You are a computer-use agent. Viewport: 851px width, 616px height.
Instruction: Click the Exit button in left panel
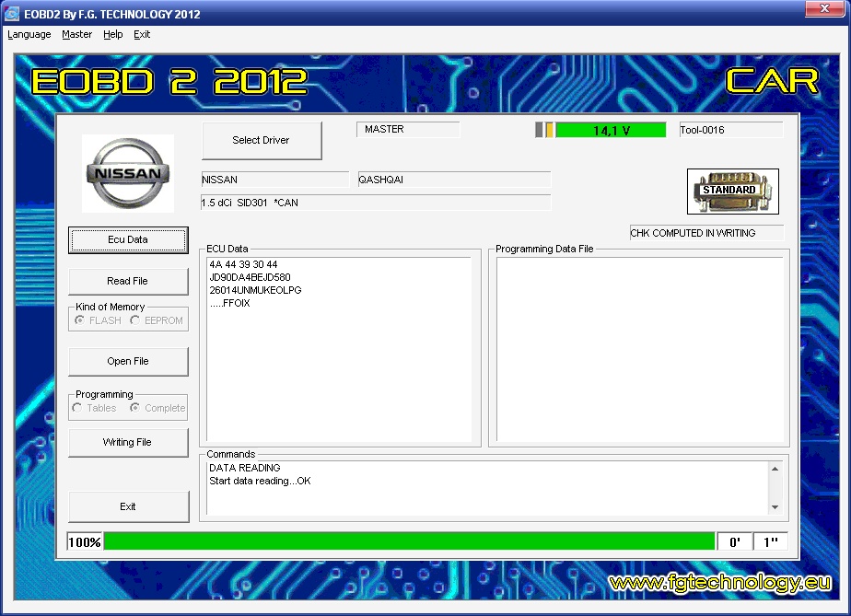pos(129,507)
